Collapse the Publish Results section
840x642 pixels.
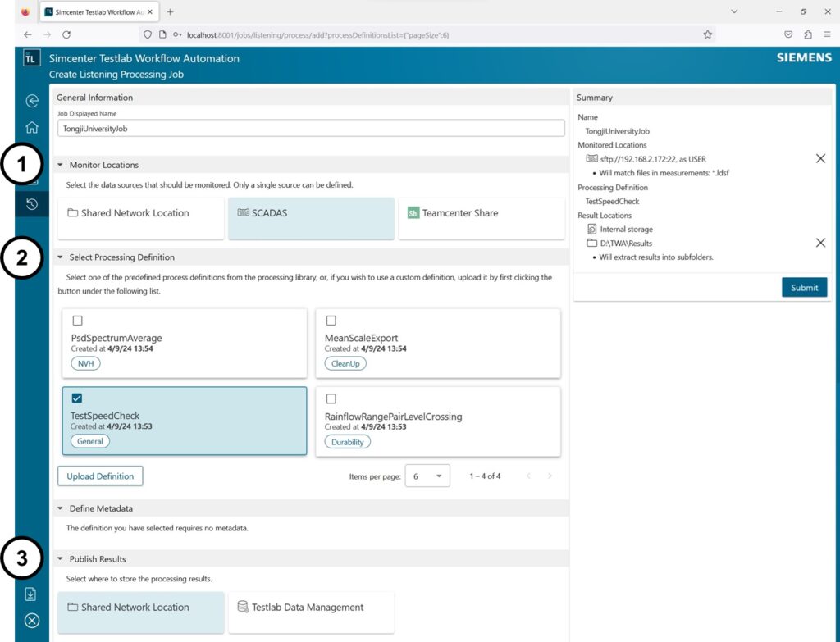pos(57,558)
